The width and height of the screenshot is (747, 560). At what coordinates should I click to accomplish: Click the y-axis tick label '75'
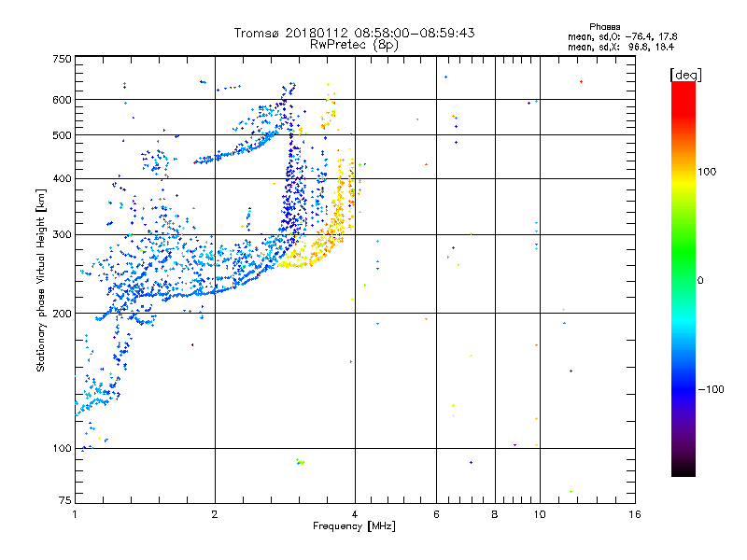65,500
